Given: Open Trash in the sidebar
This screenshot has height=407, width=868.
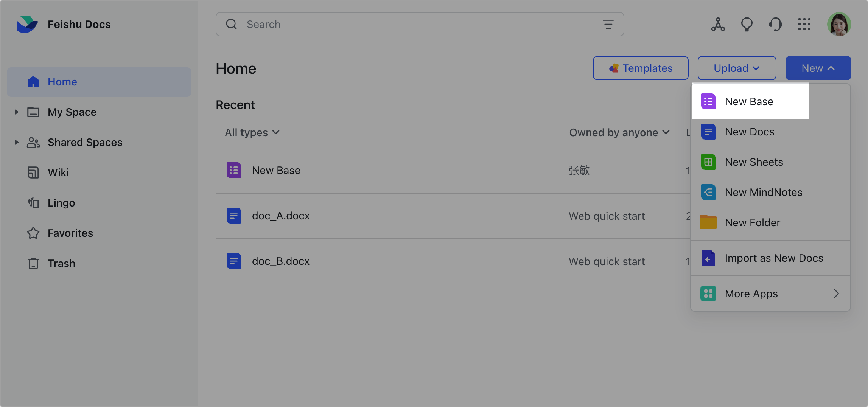Looking at the screenshot, I should pyautogui.click(x=61, y=263).
